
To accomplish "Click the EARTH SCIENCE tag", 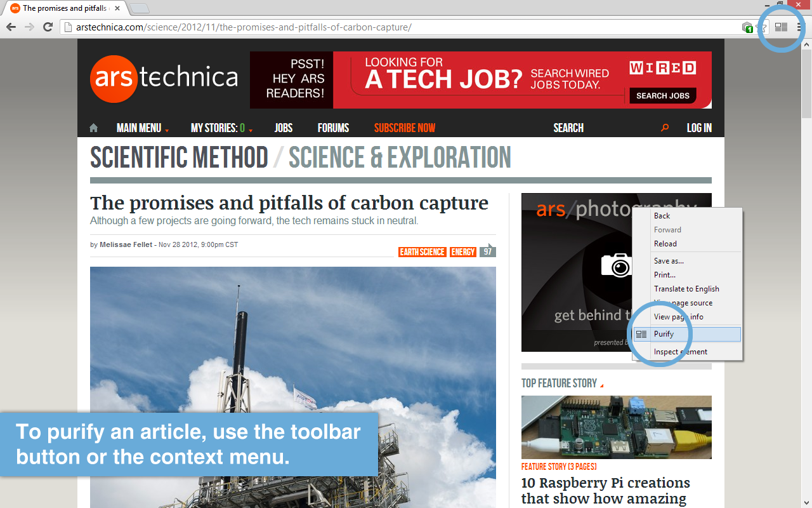I will [x=422, y=252].
